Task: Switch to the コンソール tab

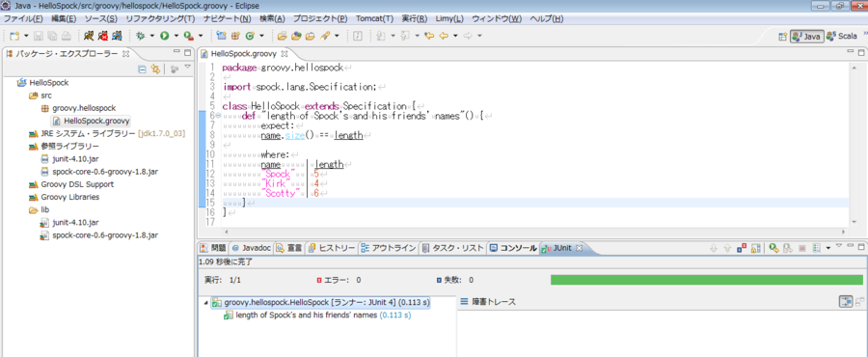Action: pos(514,248)
